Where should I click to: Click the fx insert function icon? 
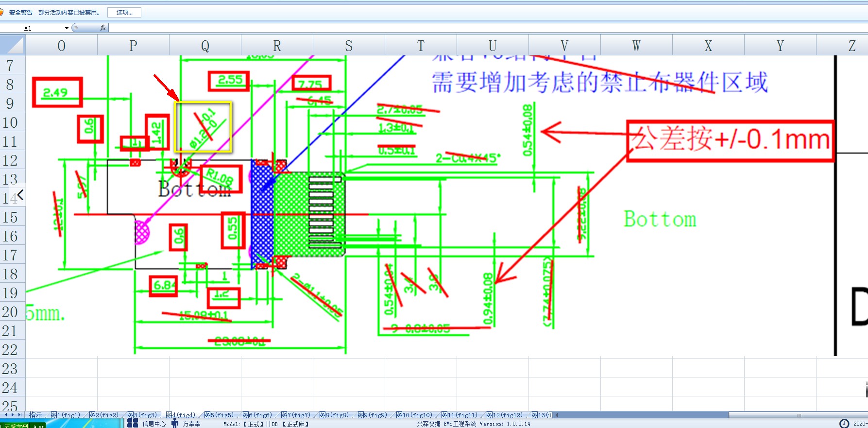click(103, 28)
